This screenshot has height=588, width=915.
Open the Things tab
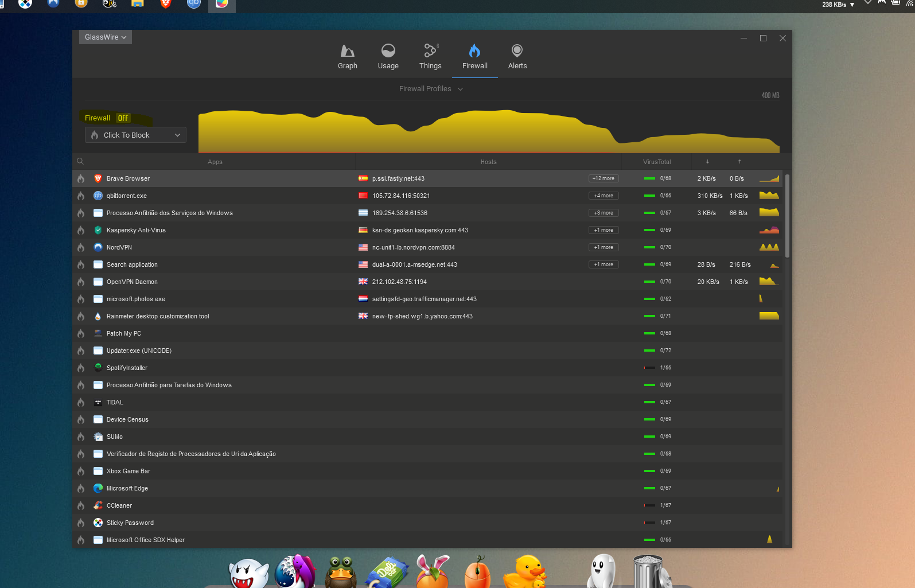430,57
